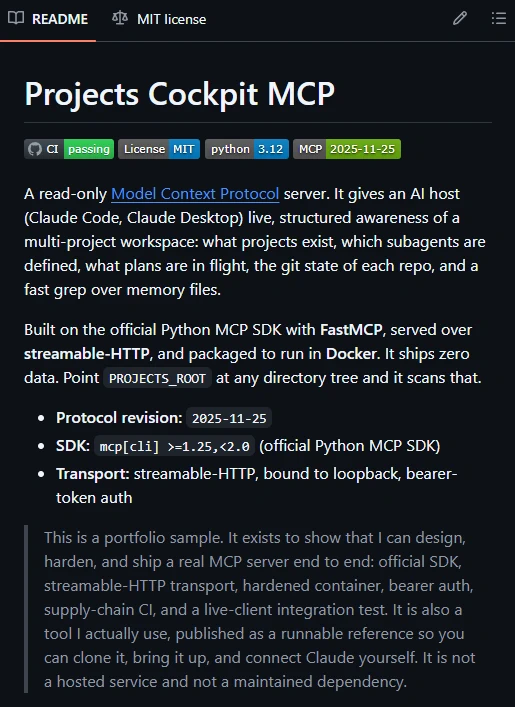This screenshot has width=515, height=707.
Task: Click the CI passing badge
Action: point(69,149)
